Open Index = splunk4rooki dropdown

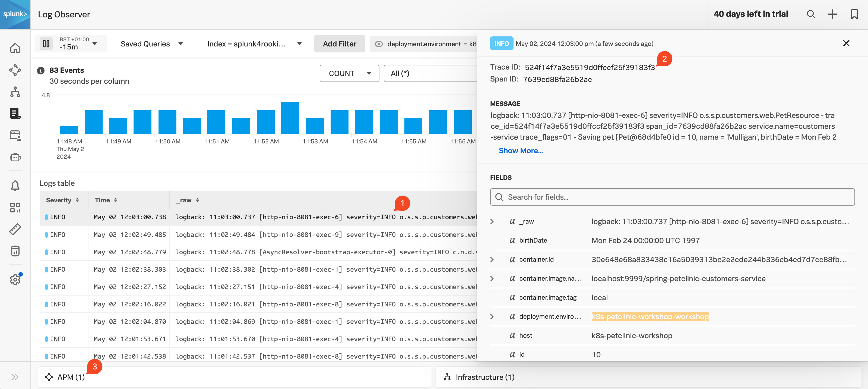point(254,44)
